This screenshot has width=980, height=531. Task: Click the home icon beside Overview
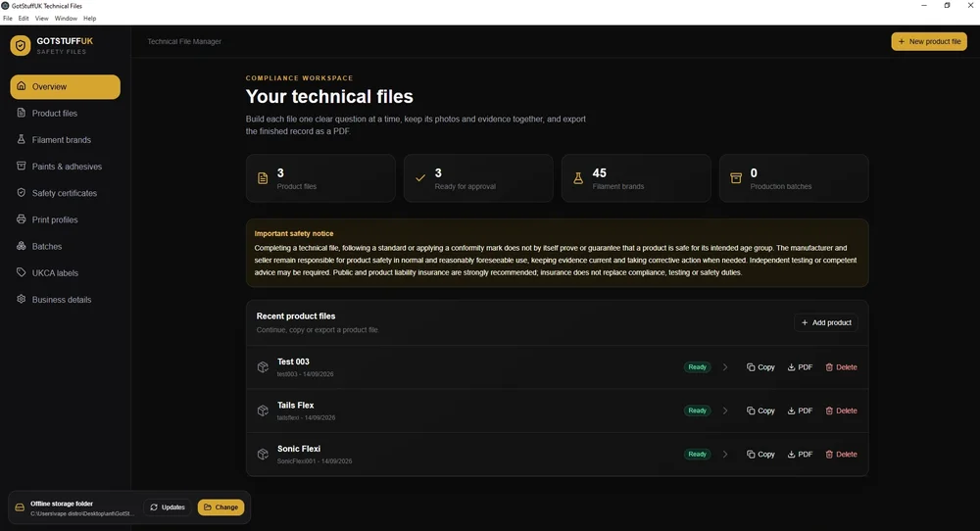pos(22,86)
